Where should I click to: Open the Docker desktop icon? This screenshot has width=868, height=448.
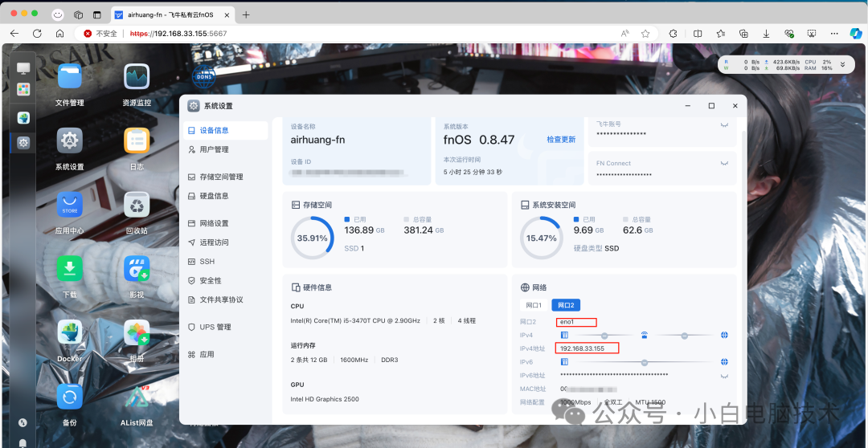(x=70, y=332)
